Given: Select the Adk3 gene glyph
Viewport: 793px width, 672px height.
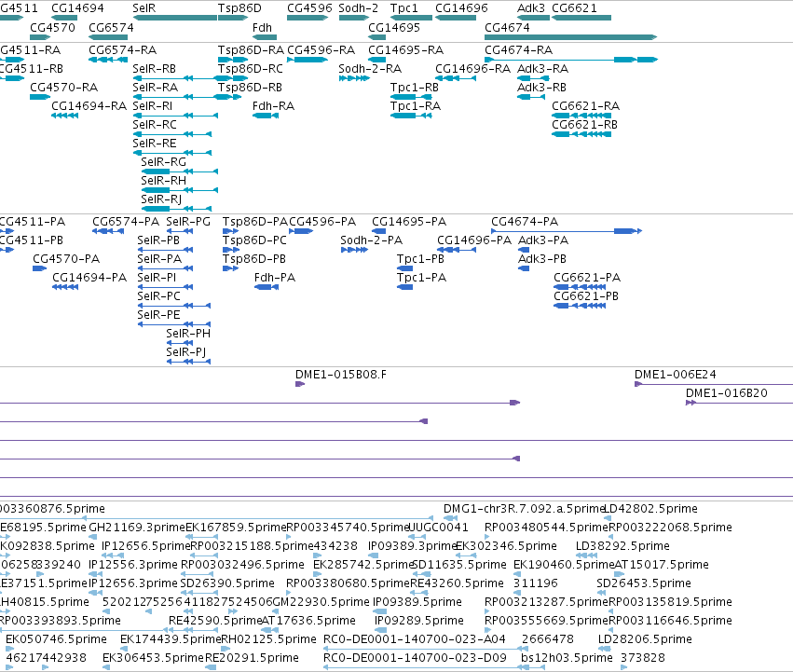Looking at the screenshot, I should click(x=534, y=18).
